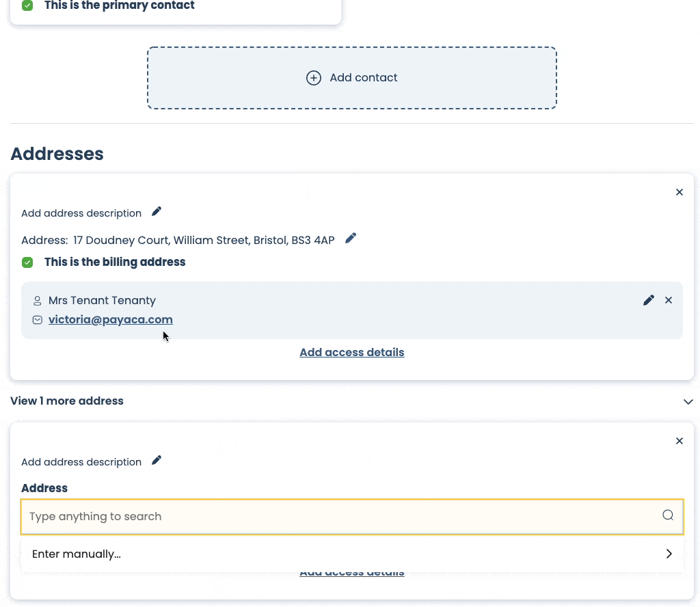Click the magnifier icon in address search
Screen dimensions: 700x607
tap(668, 515)
